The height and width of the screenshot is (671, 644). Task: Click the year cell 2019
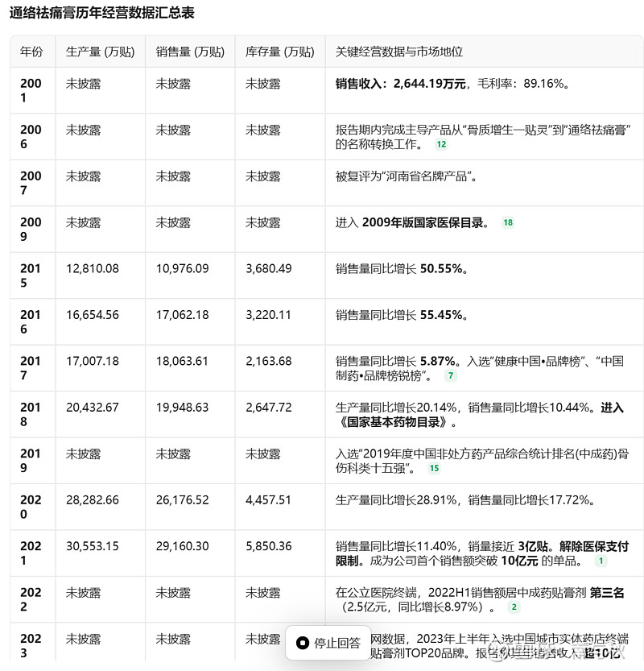pyautogui.click(x=31, y=460)
